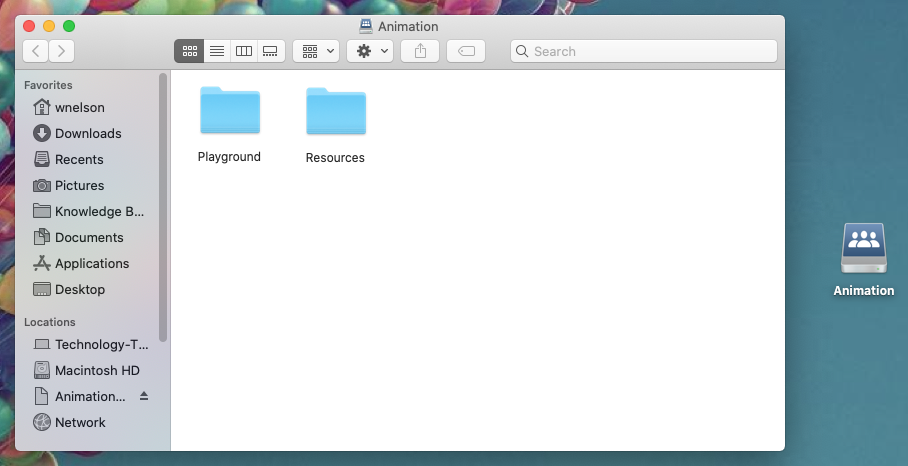Select the Resources folder icon

tap(336, 111)
